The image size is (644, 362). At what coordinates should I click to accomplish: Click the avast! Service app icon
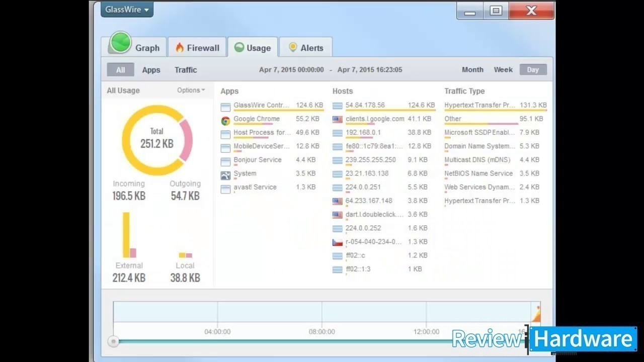click(x=225, y=189)
